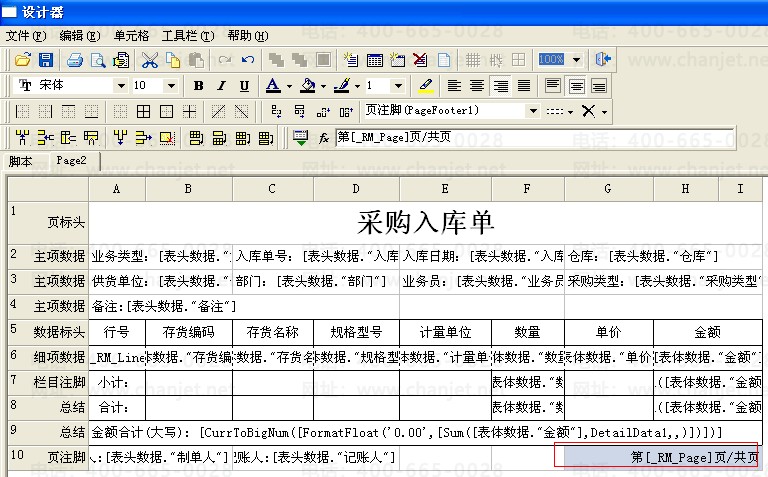Image resolution: width=768 pixels, height=477 pixels.
Task: Select the 金额合计(大写) formula cell
Action: 425,432
